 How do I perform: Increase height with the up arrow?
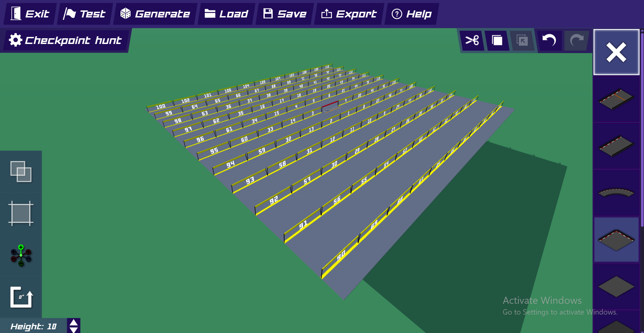coord(73,323)
